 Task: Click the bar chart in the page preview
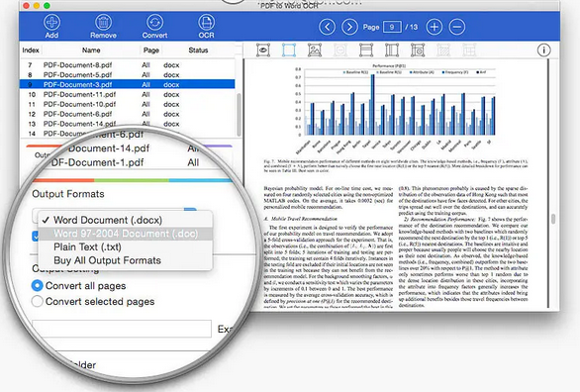pos(396,110)
